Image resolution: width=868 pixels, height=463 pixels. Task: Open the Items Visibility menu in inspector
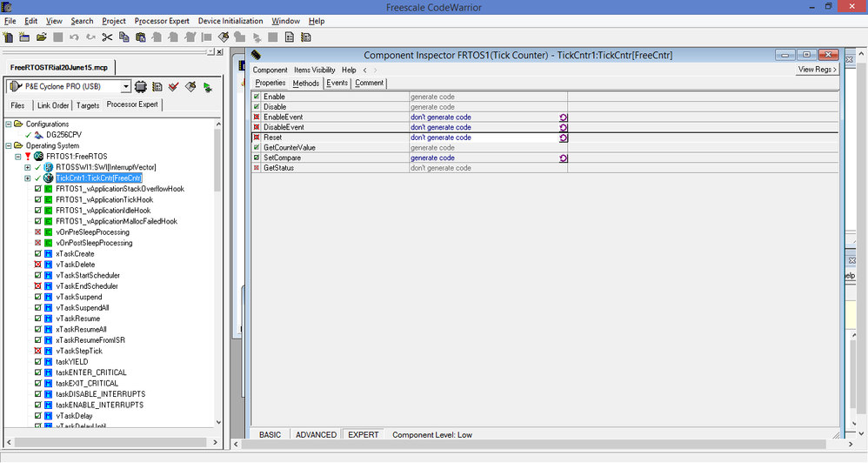315,70
